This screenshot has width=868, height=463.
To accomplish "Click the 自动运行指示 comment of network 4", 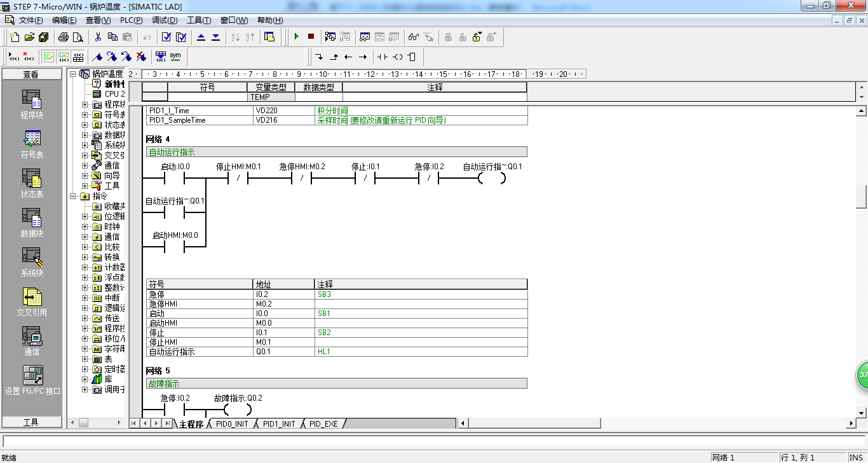I will [x=337, y=152].
